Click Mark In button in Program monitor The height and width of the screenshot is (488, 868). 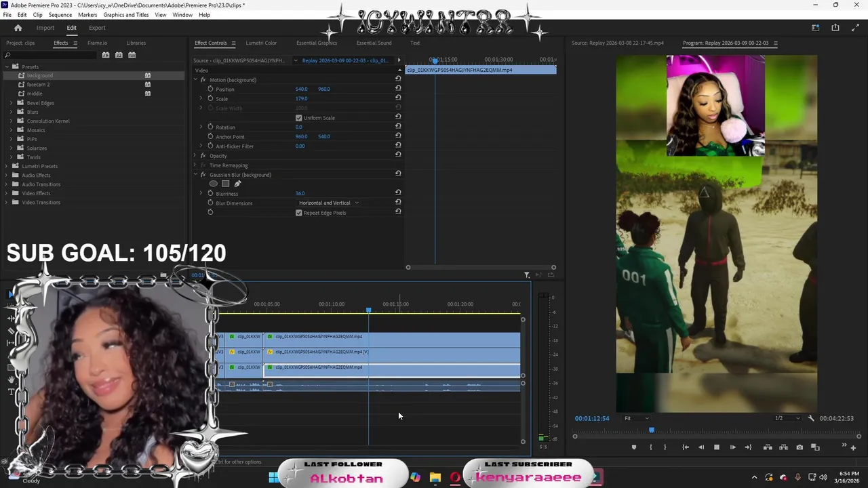[x=650, y=447]
